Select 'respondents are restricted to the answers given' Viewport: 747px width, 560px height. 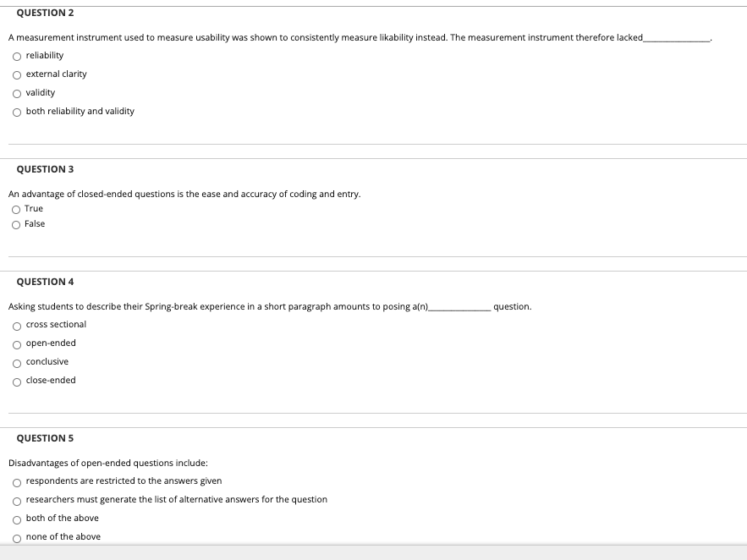[17, 483]
